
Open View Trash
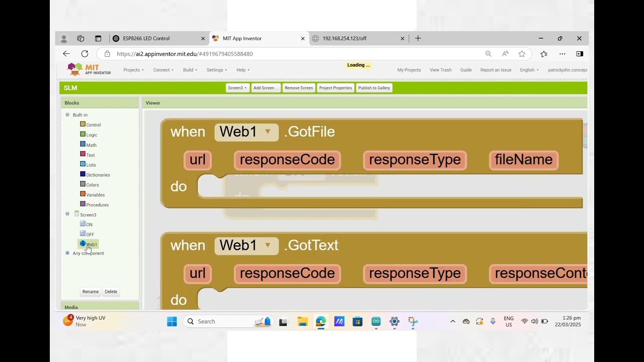tap(441, 70)
